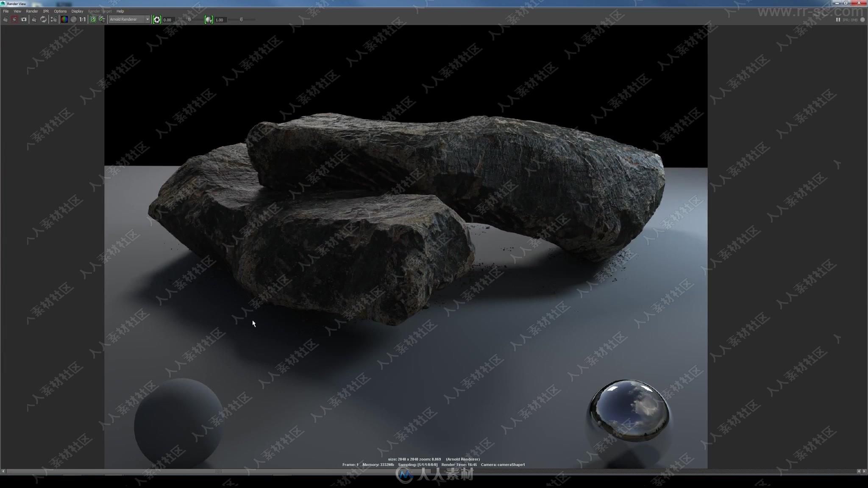The image size is (868, 488).
Task: Click the Redo Previous Render clapperboard icon
Action: coord(6,19)
